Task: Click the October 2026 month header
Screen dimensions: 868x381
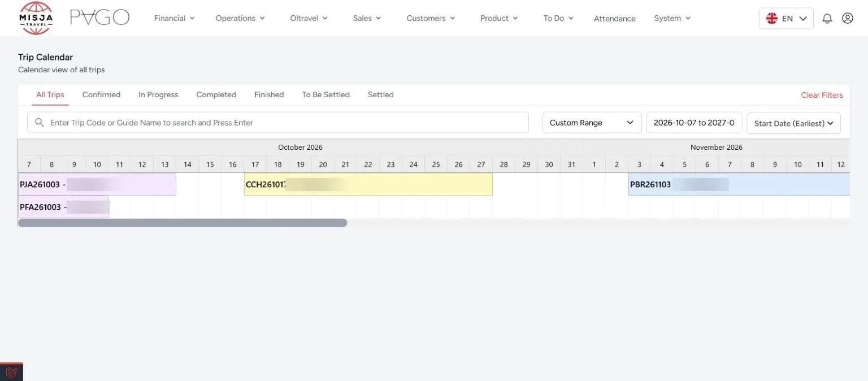Action: point(300,147)
